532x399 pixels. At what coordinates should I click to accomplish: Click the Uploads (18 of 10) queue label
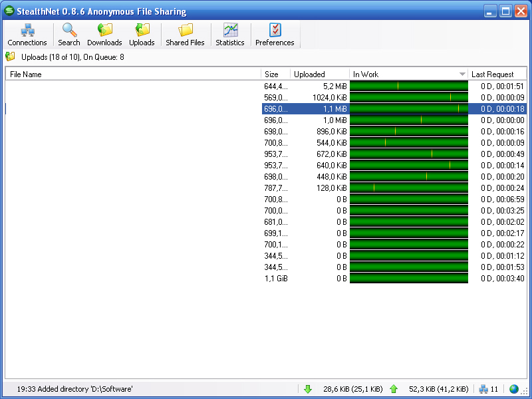pyautogui.click(x=72, y=57)
